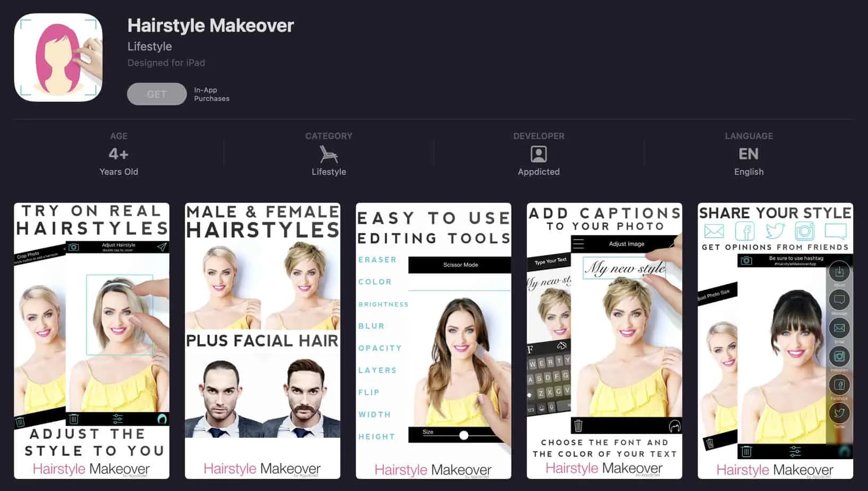Click the message bubble icon under Share Your Style
This screenshot has width=868, height=491.
coord(835,231)
